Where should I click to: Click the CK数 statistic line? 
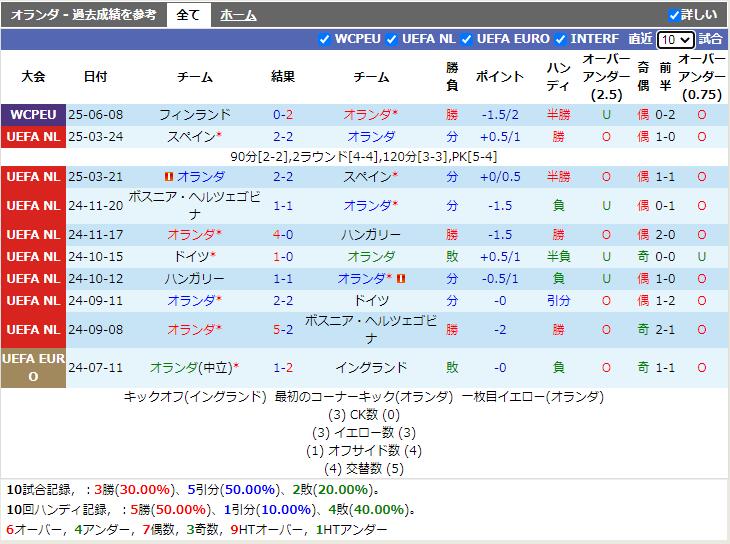pos(364,415)
